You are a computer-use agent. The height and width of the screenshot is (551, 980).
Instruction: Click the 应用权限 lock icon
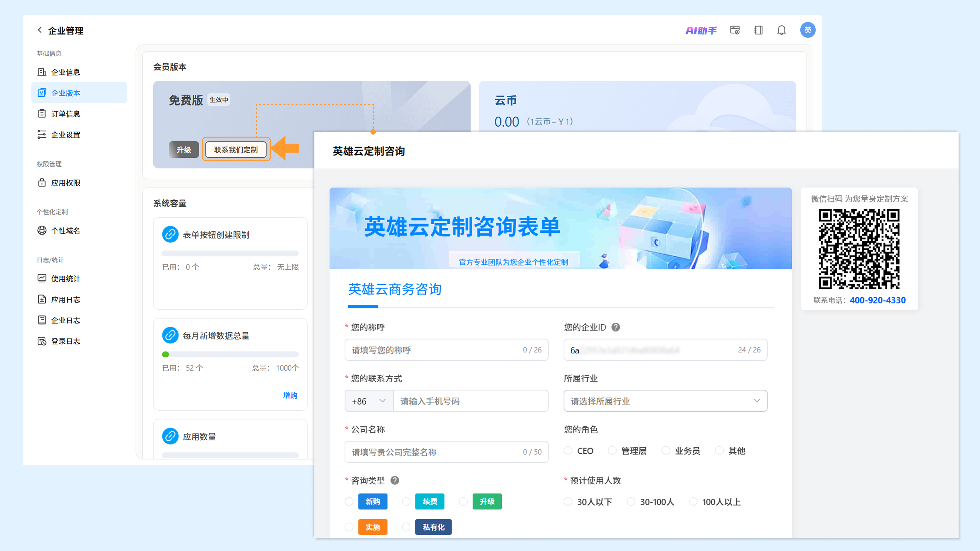pos(42,183)
